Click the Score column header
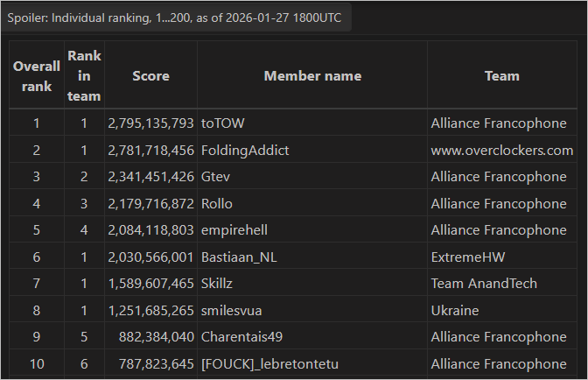 tap(150, 76)
